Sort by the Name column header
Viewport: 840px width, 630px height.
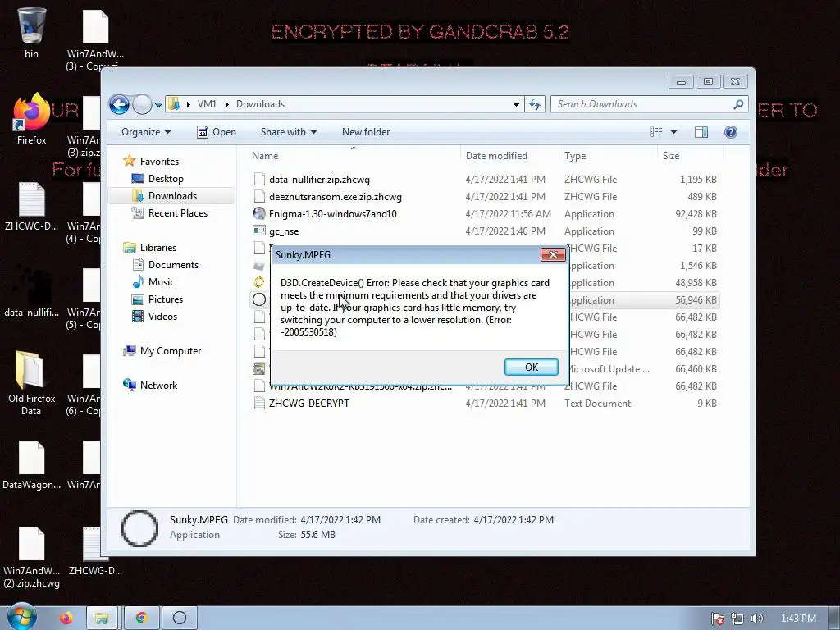click(x=354, y=155)
